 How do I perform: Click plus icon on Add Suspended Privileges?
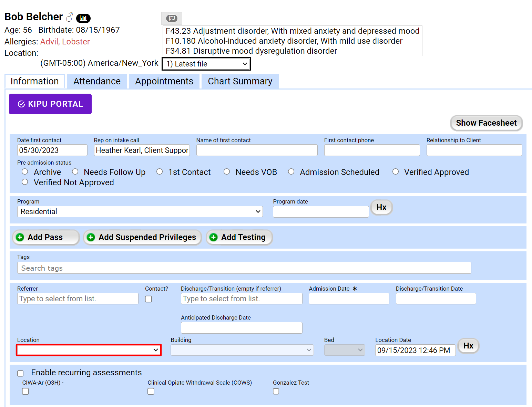pyautogui.click(x=91, y=237)
